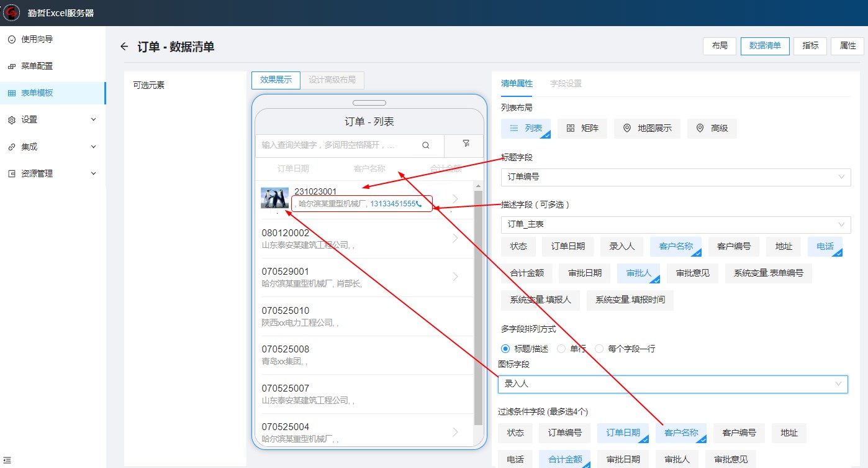Click the back arrow beside 订单 - 数据清单
This screenshot has height=468, width=868.
(x=124, y=47)
